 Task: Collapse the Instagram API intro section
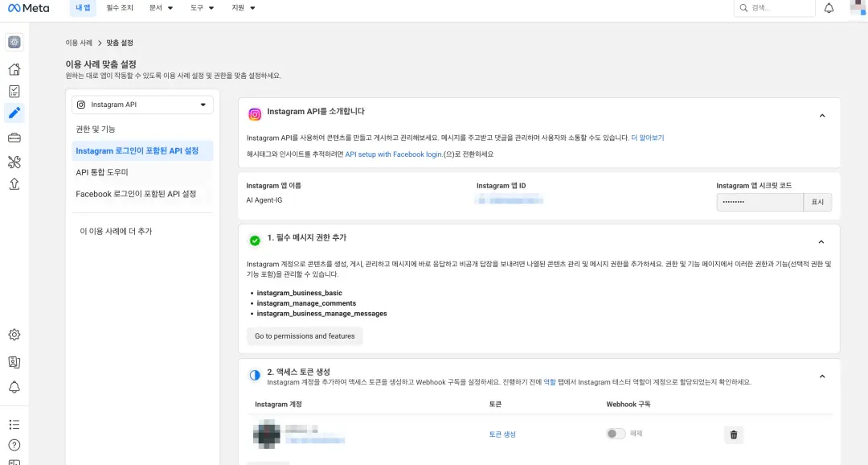click(822, 116)
